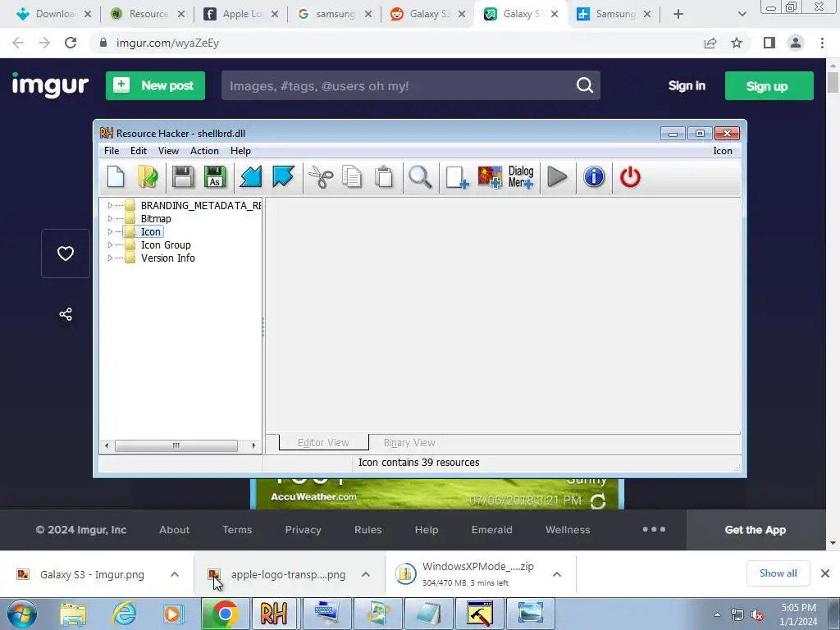Click the Save floppy disk icon in Resource Hacker
This screenshot has height=630, width=840.
183,177
